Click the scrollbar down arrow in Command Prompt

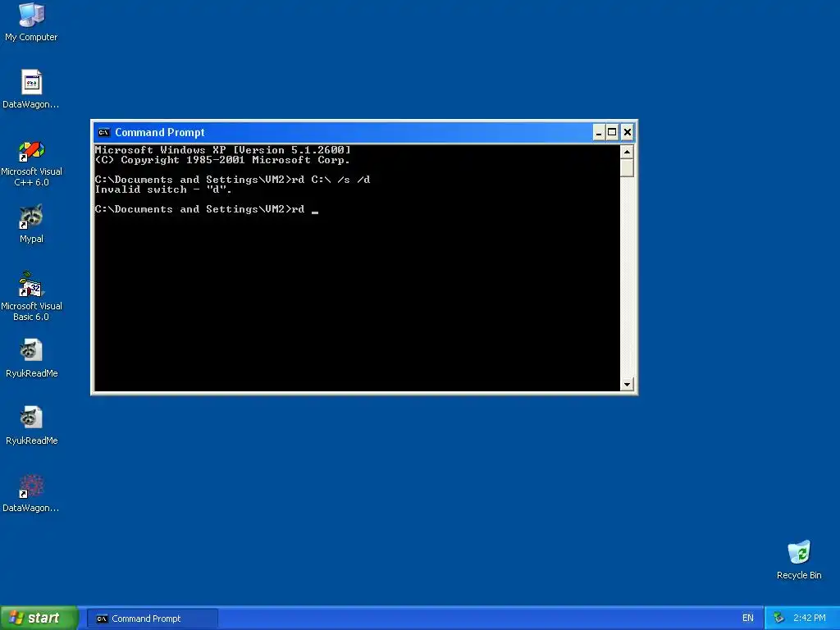point(627,384)
